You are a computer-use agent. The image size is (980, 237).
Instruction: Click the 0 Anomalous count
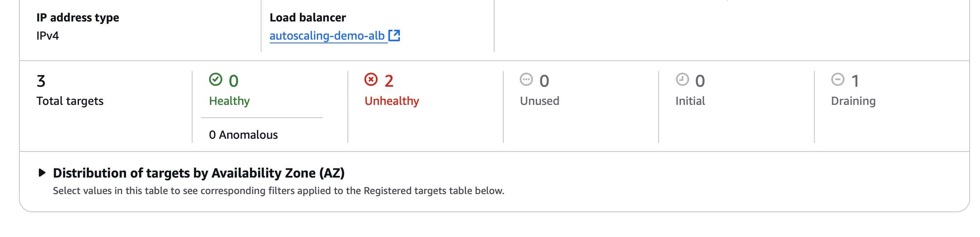tap(243, 135)
